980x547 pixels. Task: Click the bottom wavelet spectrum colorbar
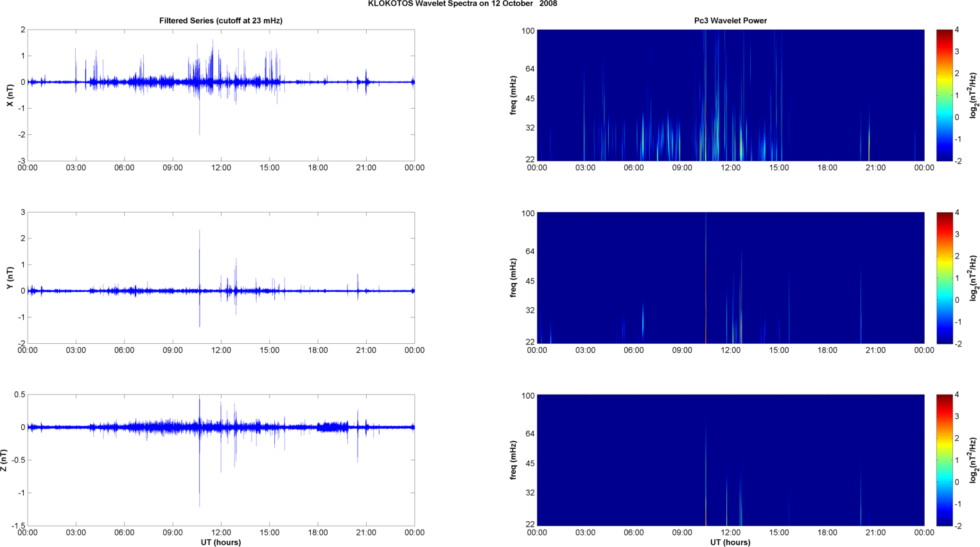(944, 460)
